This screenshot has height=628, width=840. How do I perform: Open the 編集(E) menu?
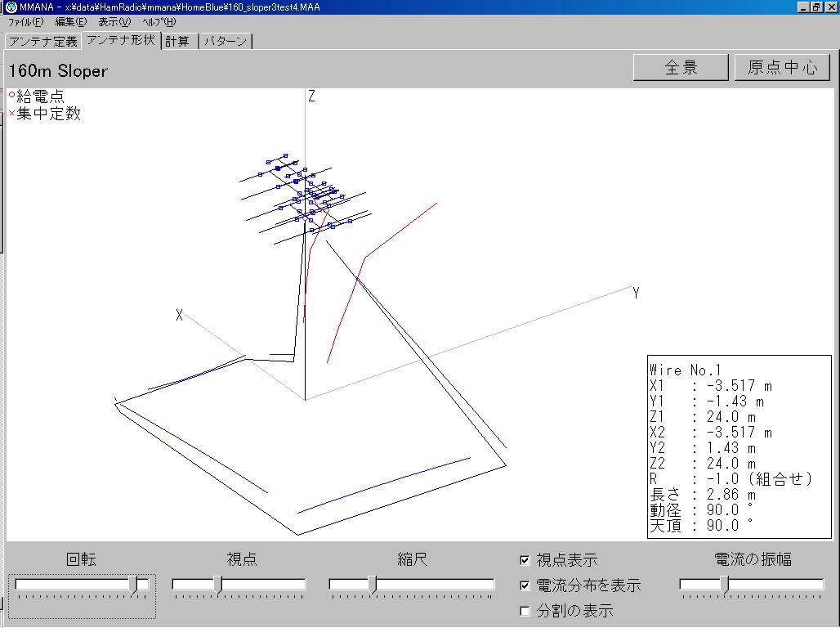click(70, 22)
